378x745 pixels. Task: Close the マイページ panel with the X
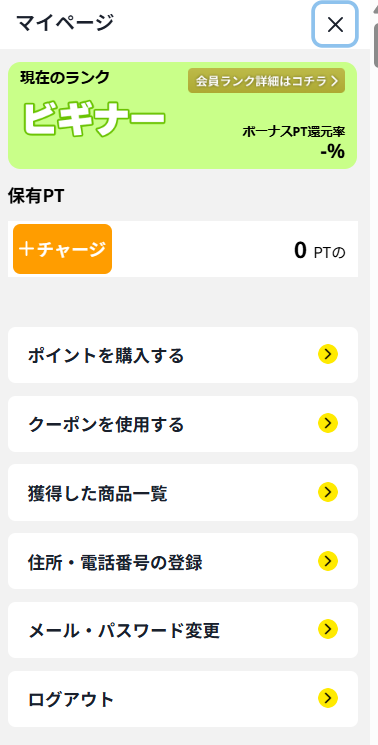(335, 25)
